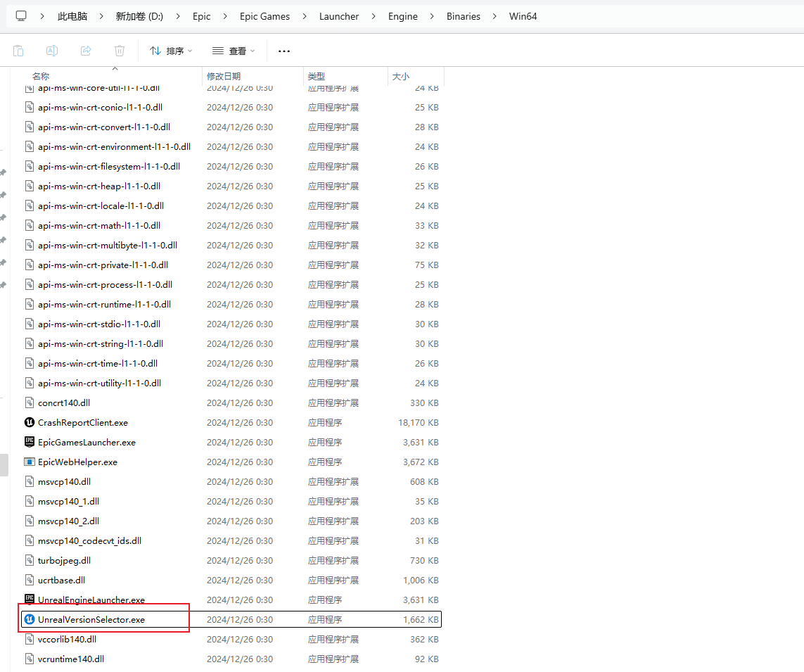Expand chevron before 此电脑 breadcrumb
This screenshot has width=804, height=672.
tap(43, 16)
